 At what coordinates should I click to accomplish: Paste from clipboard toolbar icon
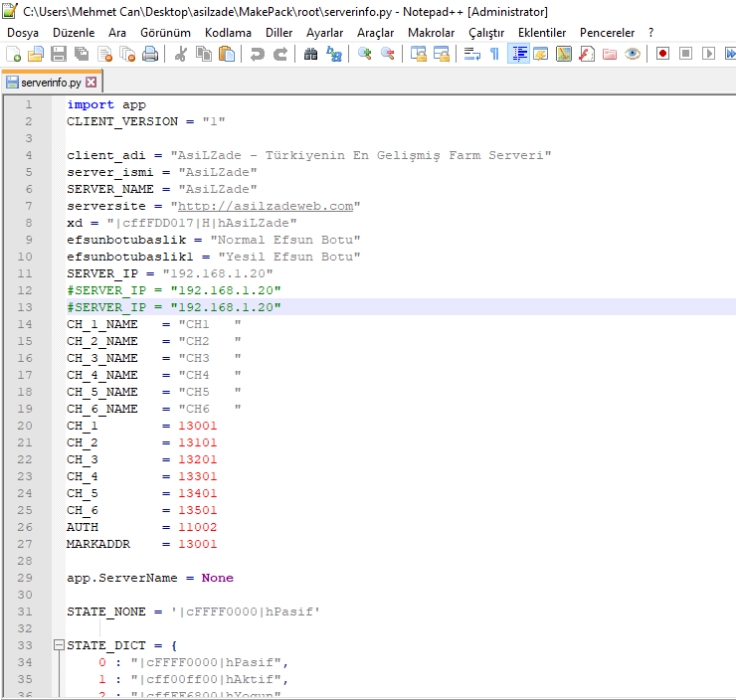[226, 54]
